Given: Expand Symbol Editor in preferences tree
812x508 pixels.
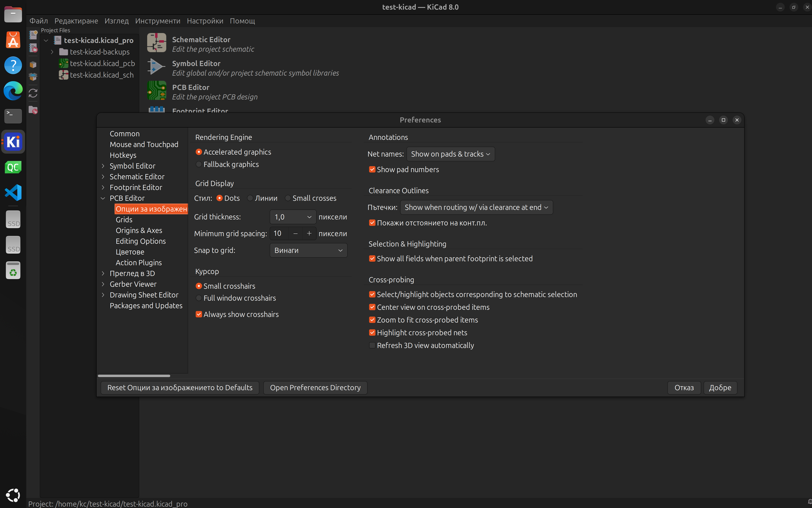Looking at the screenshot, I should pyautogui.click(x=103, y=166).
